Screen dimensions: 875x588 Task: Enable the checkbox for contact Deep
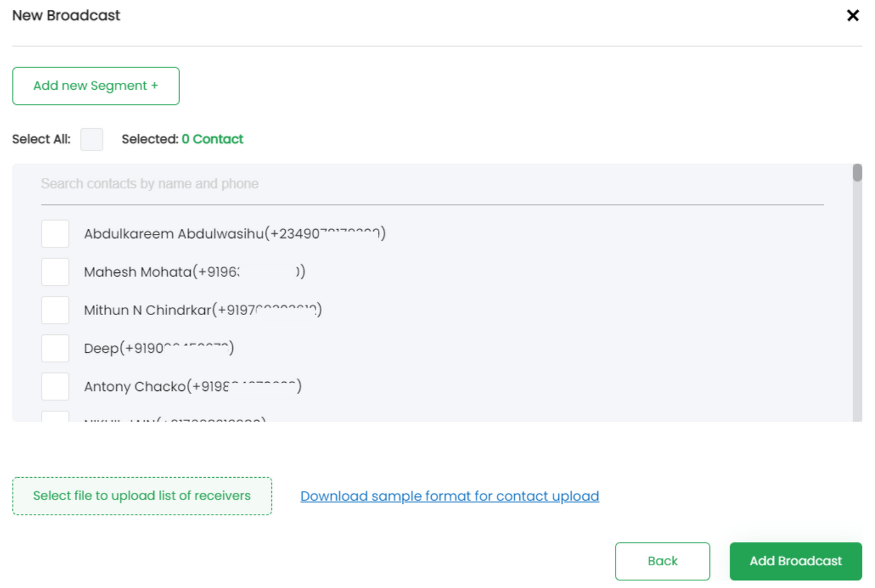point(55,348)
